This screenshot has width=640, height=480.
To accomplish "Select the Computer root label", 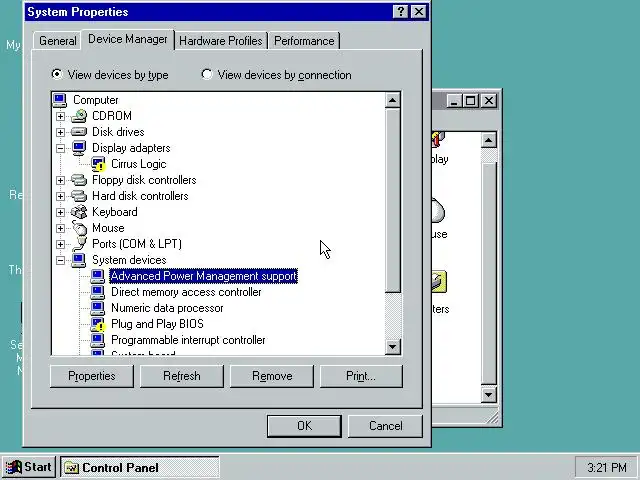I will (x=96, y=100).
